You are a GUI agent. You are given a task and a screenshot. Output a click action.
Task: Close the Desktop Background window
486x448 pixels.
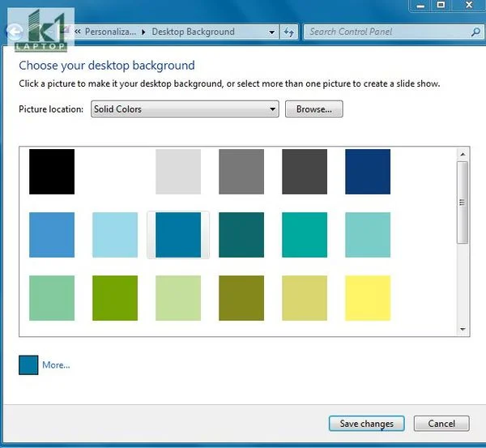[x=469, y=6]
